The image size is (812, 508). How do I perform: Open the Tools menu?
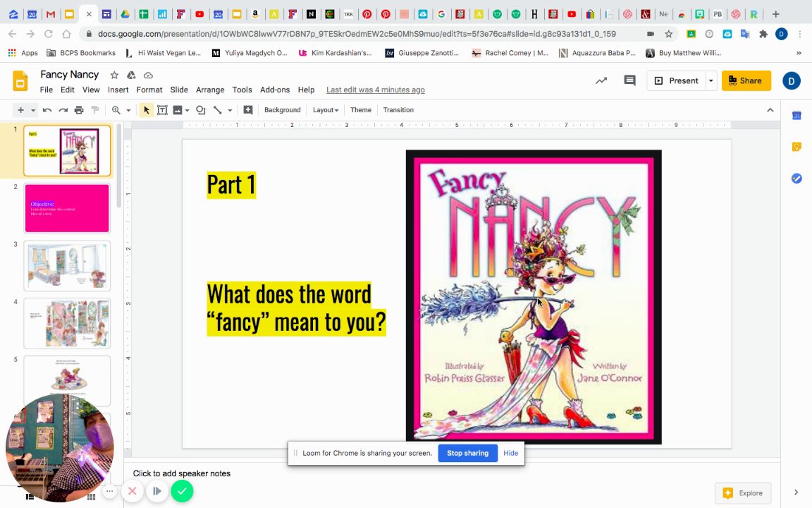242,90
